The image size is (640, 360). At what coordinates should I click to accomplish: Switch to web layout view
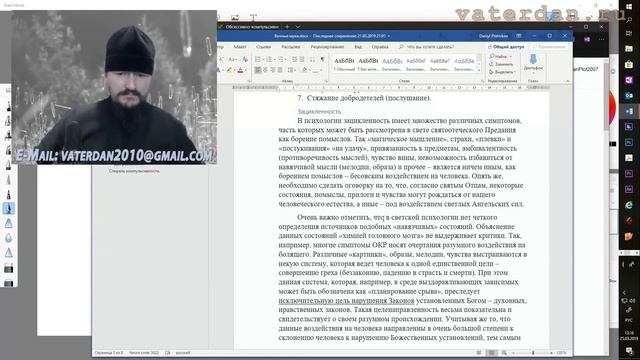(504, 353)
